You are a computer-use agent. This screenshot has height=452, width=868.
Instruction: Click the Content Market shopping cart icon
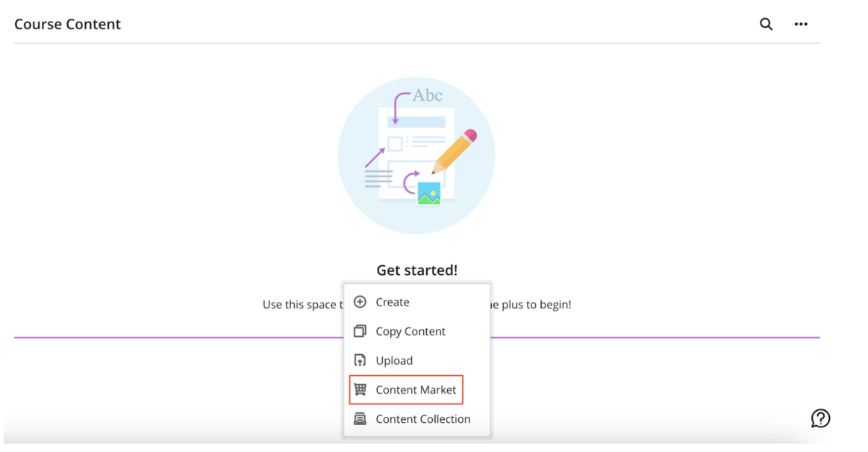360,389
